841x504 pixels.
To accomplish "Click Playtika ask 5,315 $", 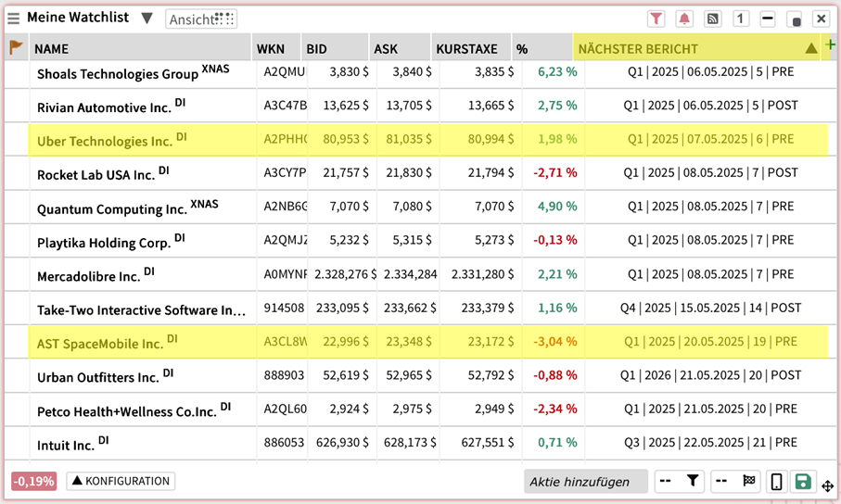I will 412,240.
